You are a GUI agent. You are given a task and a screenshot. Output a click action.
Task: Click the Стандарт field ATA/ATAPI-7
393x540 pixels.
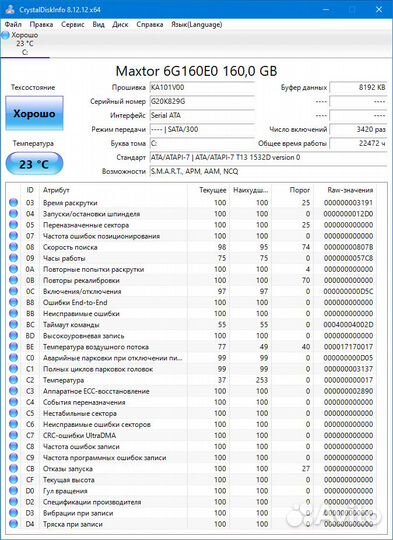[x=268, y=157]
